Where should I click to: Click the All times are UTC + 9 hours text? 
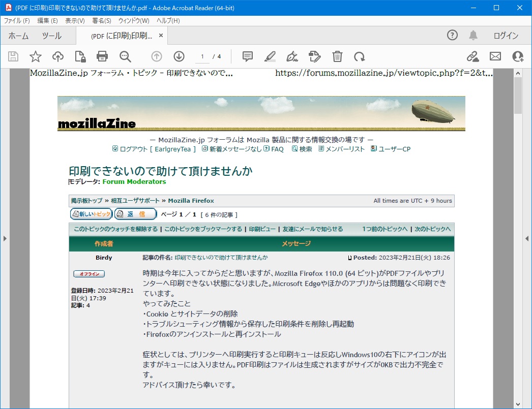click(x=412, y=201)
